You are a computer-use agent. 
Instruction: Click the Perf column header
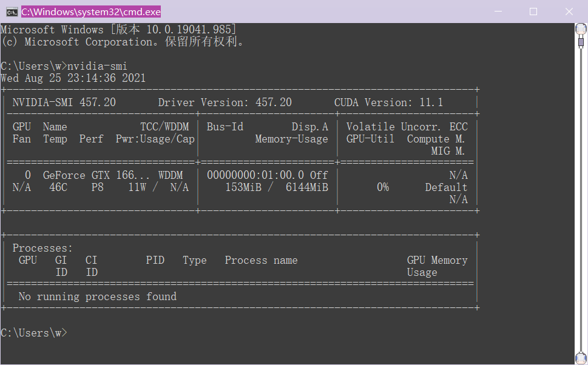coord(91,139)
